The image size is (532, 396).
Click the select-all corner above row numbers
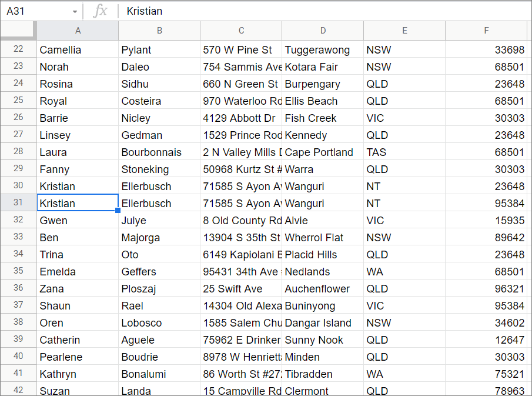tap(18, 31)
